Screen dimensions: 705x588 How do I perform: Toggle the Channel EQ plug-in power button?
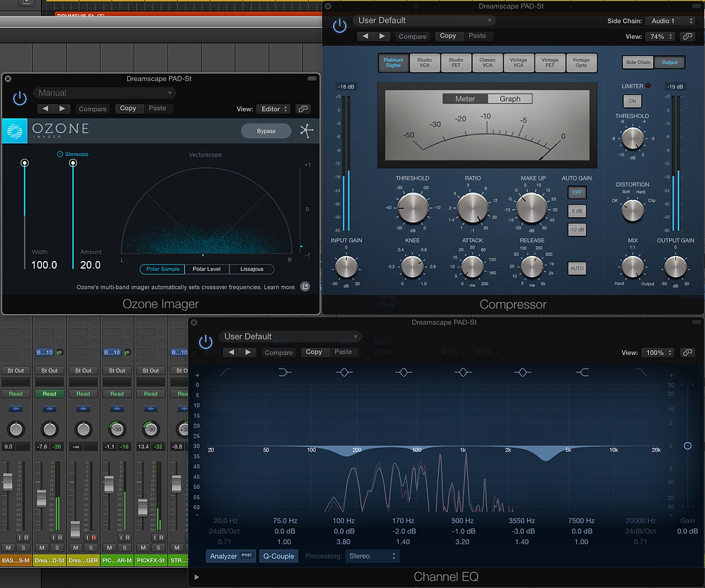pyautogui.click(x=206, y=342)
